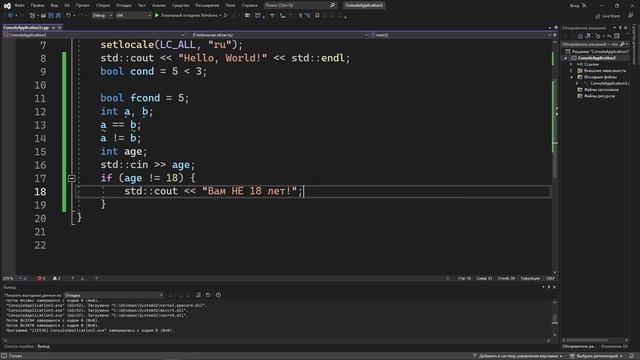
Task: Open the x64 platform dropdown
Action: pos(133,16)
